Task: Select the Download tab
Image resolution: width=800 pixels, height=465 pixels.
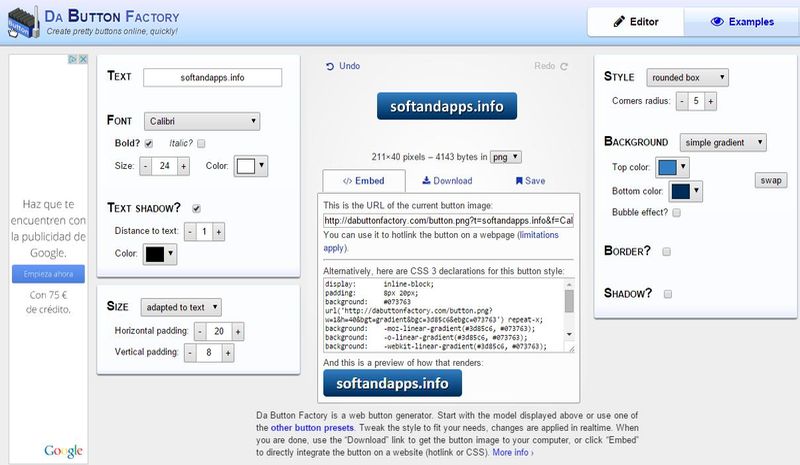Action: tap(447, 181)
